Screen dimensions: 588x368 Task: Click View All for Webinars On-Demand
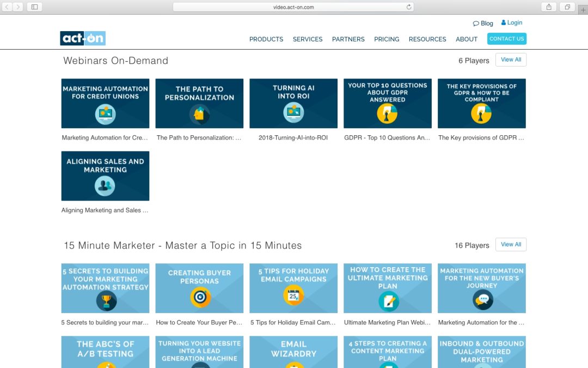[x=511, y=60]
